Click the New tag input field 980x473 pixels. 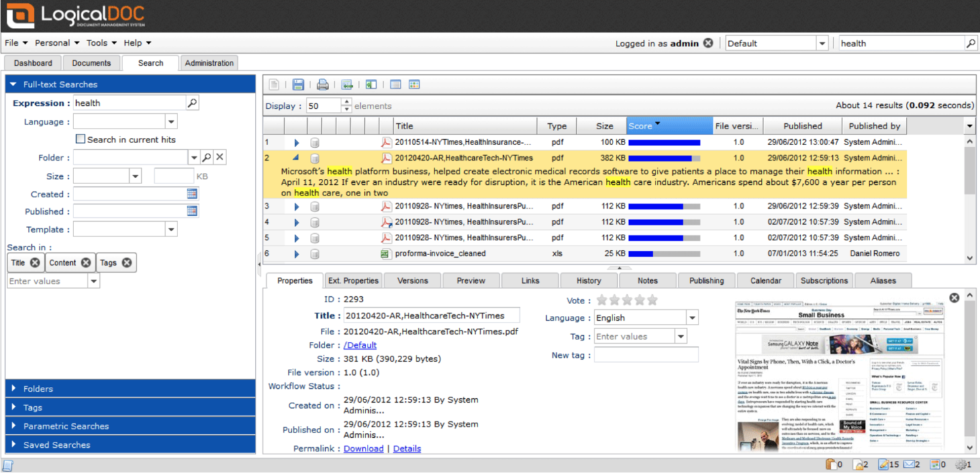click(x=646, y=355)
